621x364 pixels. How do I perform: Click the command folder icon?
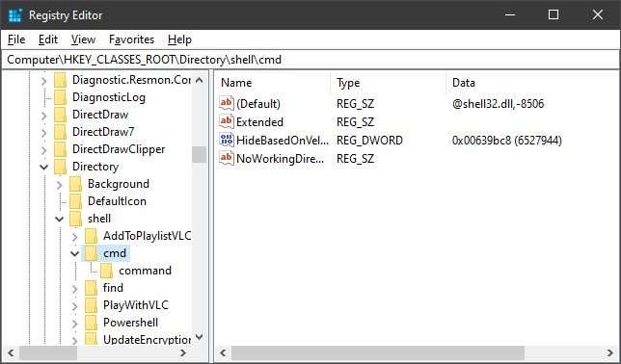[x=106, y=271]
